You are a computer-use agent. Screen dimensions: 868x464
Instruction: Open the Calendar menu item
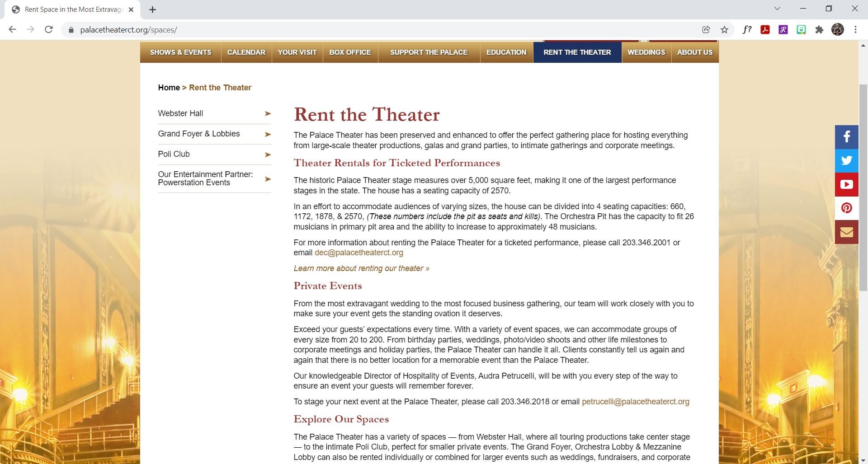pyautogui.click(x=246, y=52)
